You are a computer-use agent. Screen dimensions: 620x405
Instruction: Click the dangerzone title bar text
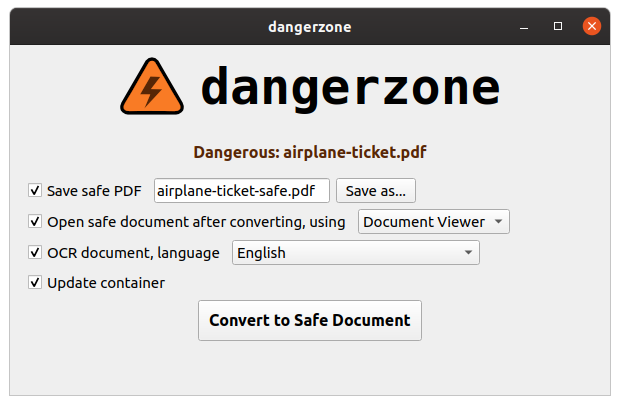click(x=310, y=27)
